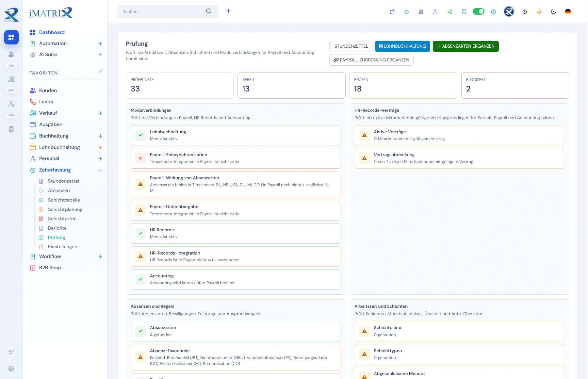Open AI Suite menu item
Viewport: 588px width, 379px height.
(48, 55)
